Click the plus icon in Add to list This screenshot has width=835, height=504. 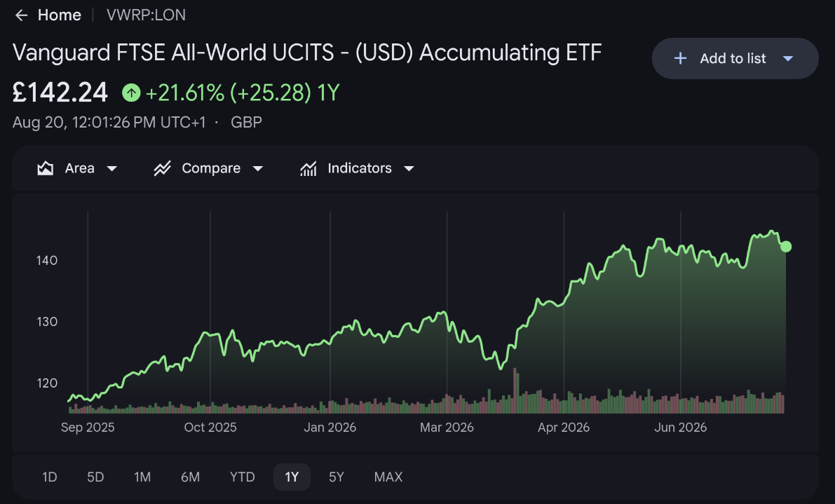tap(680, 59)
